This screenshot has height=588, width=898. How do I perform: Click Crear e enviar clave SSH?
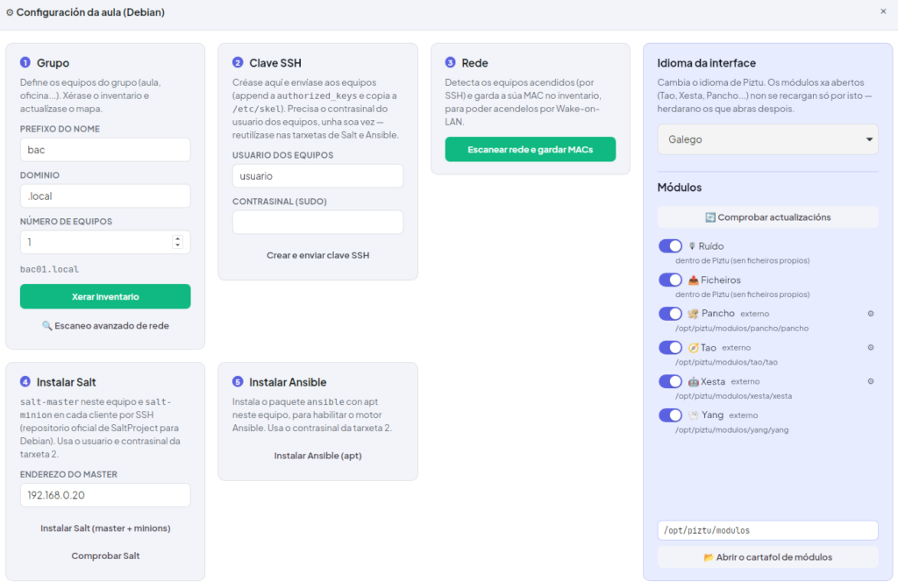click(x=317, y=255)
